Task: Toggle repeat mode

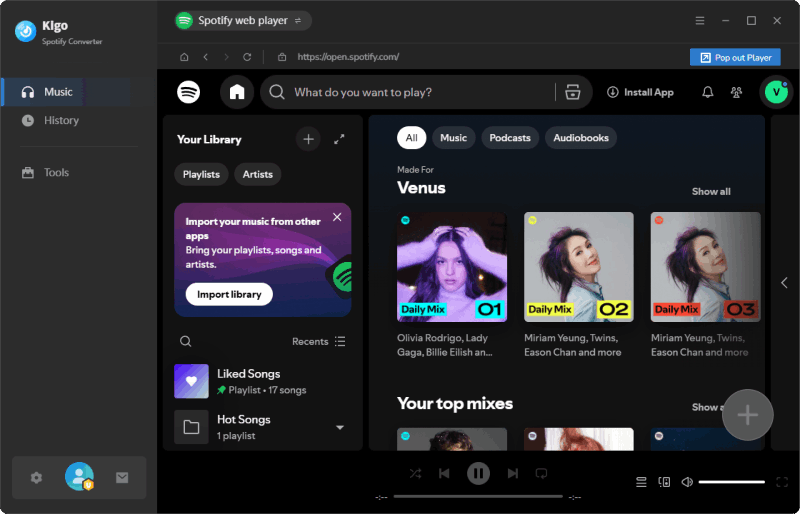Action: (x=541, y=474)
